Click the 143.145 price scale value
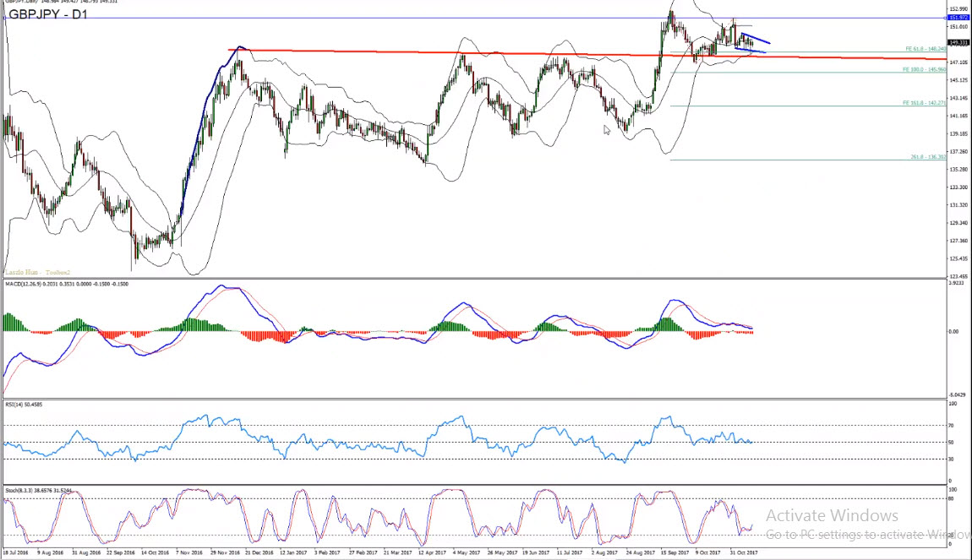 [x=958, y=98]
